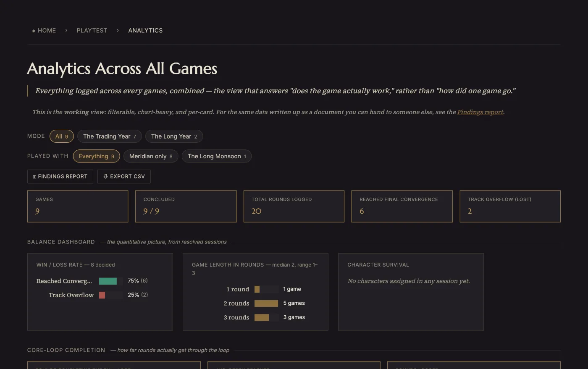Click 'CHARACTER SURVIVAL' panel title

click(378, 265)
